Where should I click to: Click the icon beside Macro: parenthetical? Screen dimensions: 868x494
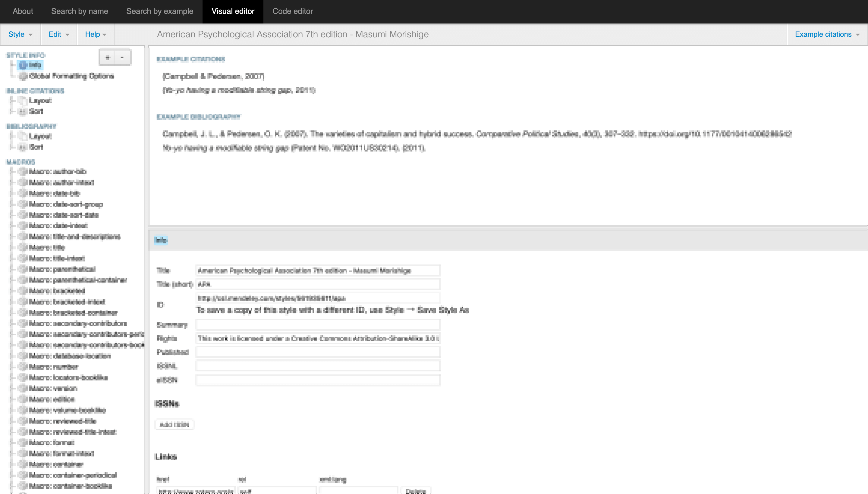click(23, 269)
